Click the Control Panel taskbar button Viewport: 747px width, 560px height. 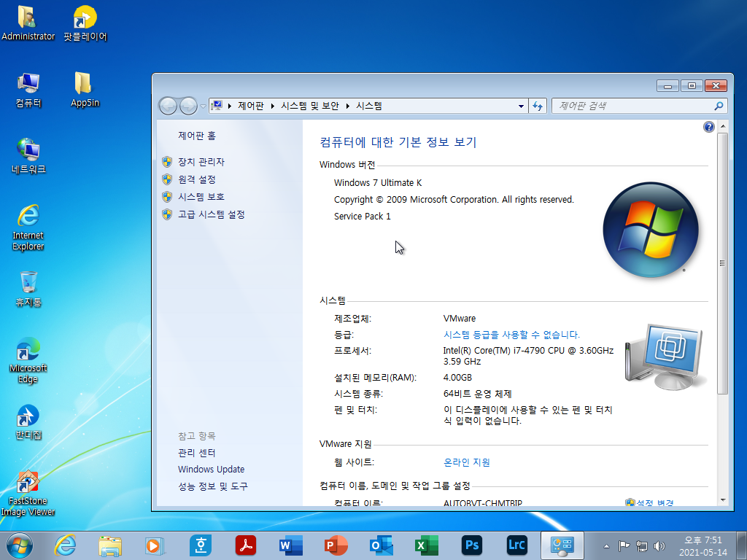point(562,545)
